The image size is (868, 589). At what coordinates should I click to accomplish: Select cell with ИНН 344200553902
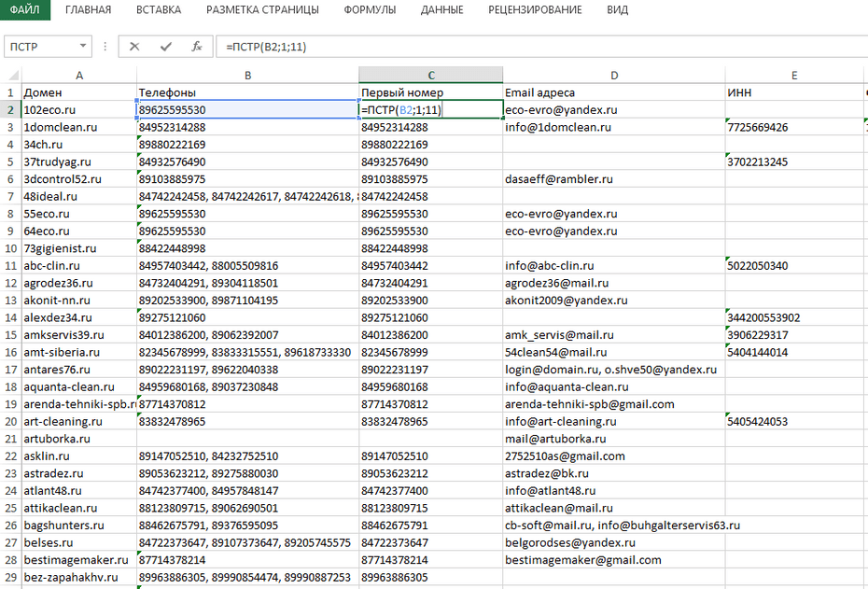tap(794, 317)
